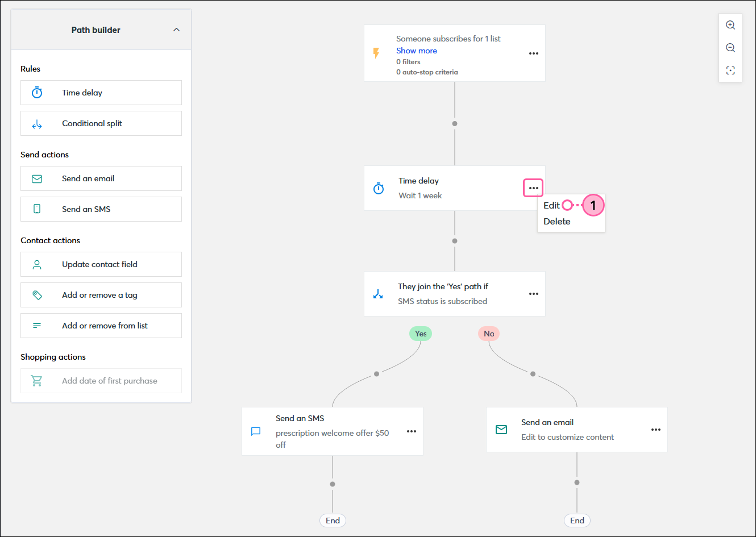The width and height of the screenshot is (756, 537).
Task: Click the zoom in magnifier icon
Action: pos(730,25)
